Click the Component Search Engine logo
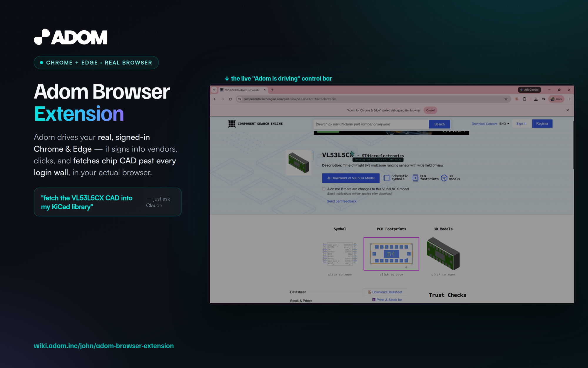The image size is (588, 368). click(x=255, y=124)
